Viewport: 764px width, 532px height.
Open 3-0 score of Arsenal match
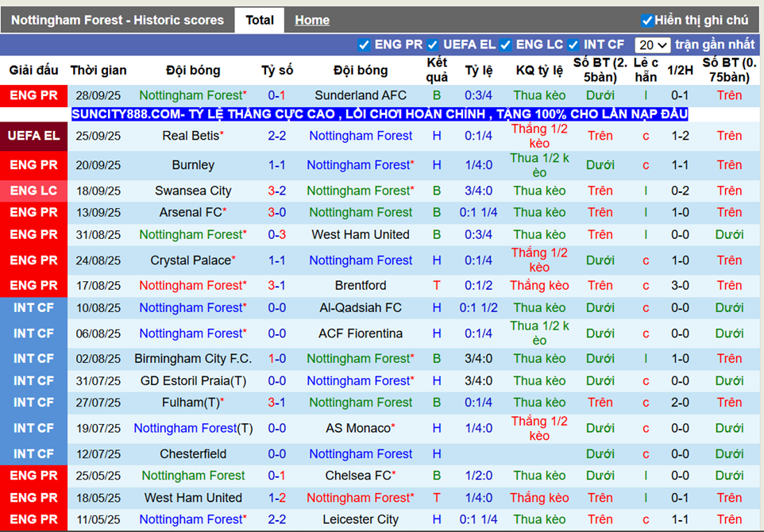(276, 213)
